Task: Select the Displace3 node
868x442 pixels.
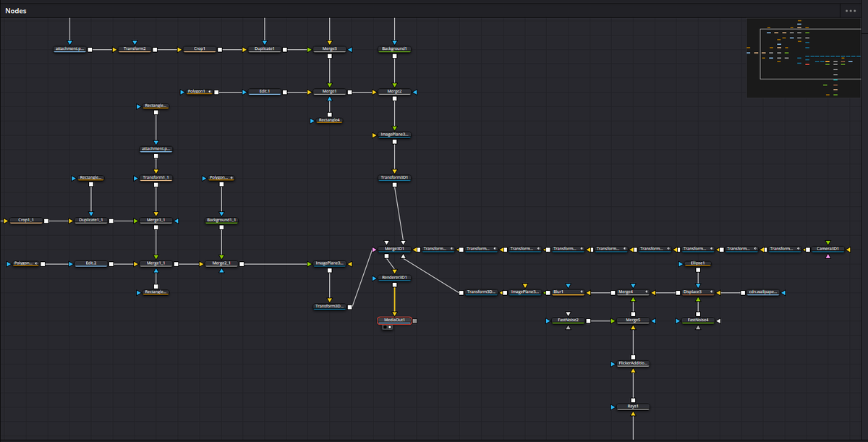Action: point(697,292)
